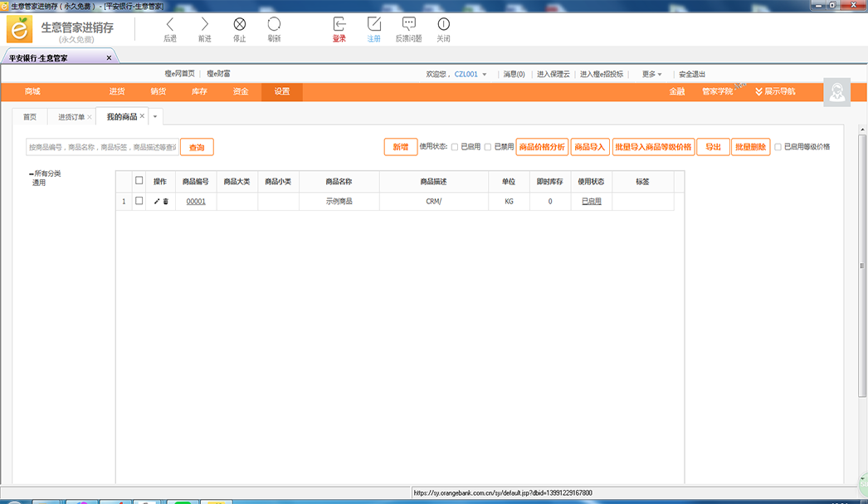Collapse the 所有分类 category tree

[31, 174]
